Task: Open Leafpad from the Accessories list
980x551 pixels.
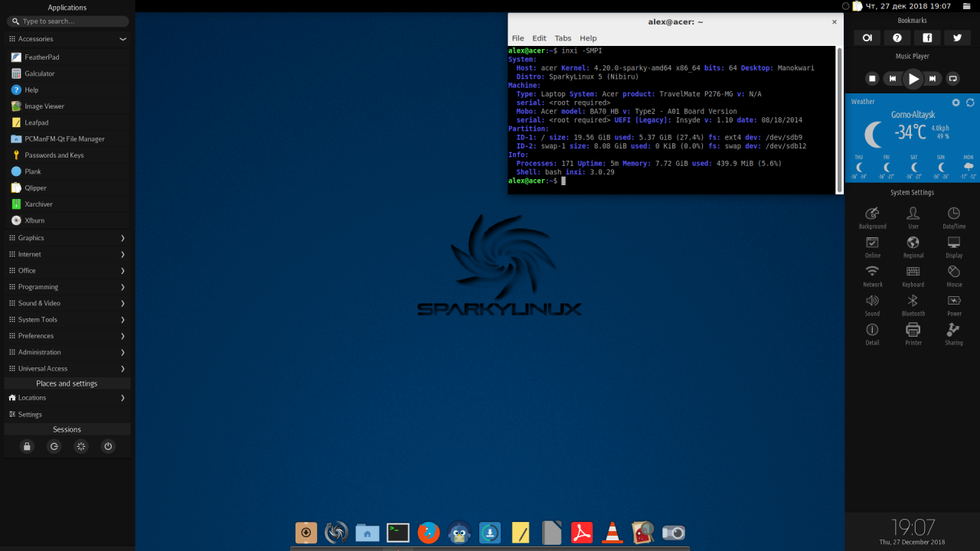Action: pos(67,122)
